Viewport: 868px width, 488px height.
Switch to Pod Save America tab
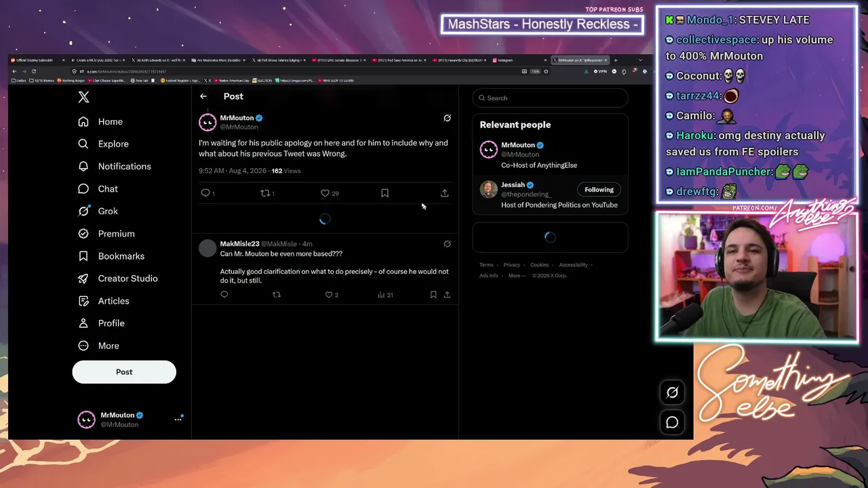click(399, 60)
